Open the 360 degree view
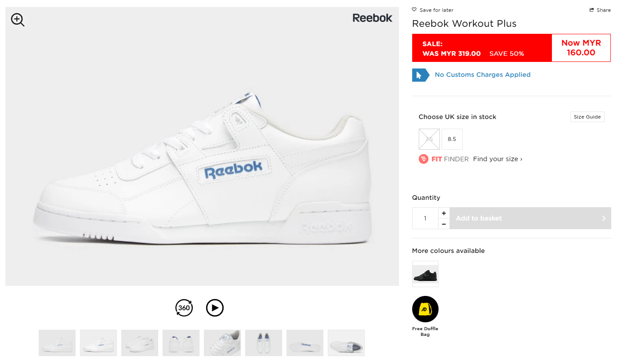Screen dimensions: 631x364 pos(184,308)
